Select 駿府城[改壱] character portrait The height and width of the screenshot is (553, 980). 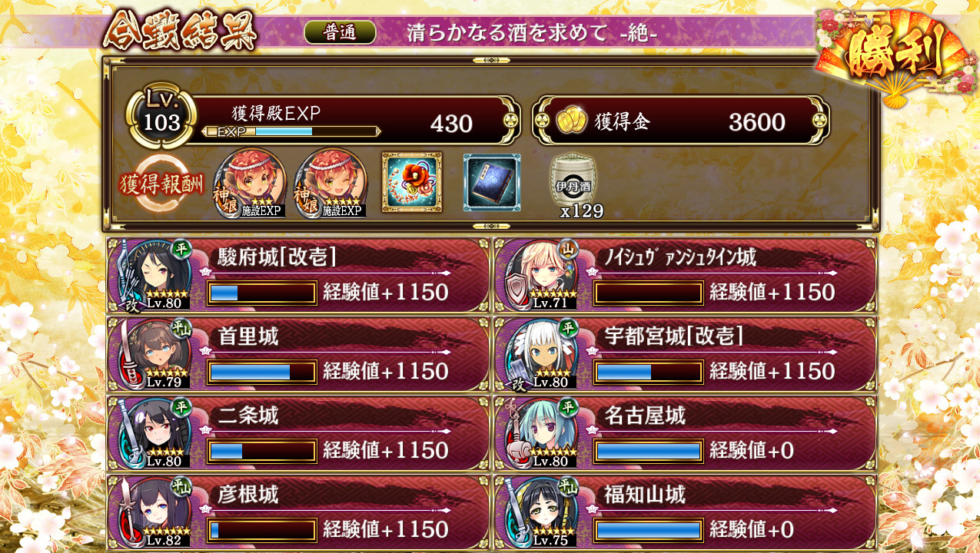[152, 275]
